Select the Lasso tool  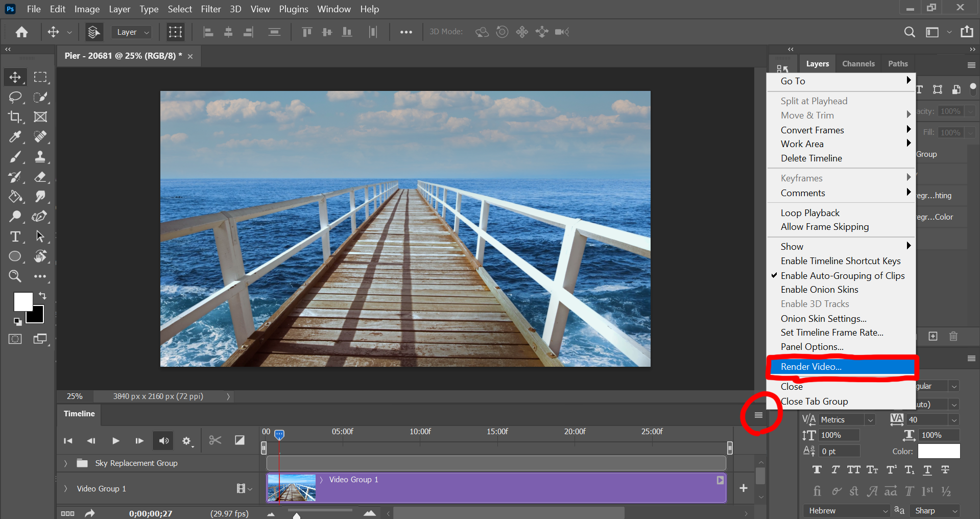tap(15, 97)
